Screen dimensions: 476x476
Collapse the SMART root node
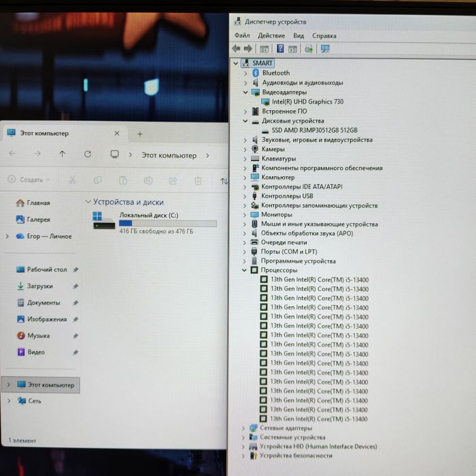click(x=236, y=63)
